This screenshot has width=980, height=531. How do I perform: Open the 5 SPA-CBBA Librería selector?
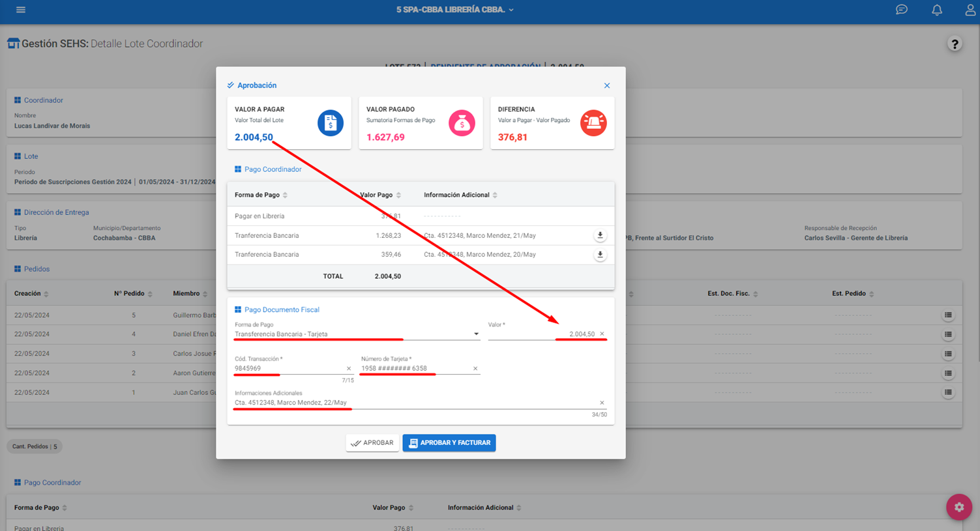point(455,10)
